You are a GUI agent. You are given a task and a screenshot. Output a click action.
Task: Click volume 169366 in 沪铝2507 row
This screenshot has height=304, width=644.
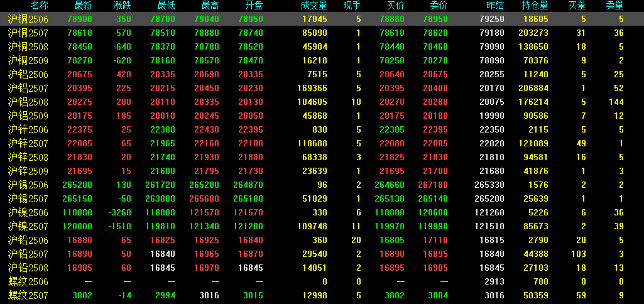[312, 89]
